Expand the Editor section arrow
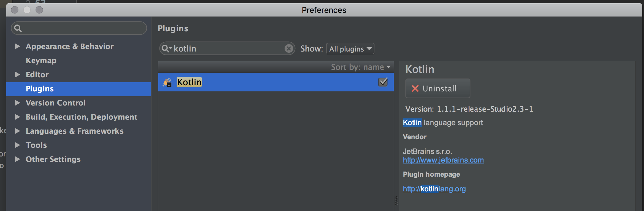Screen dimensions: 644x211 pos(17,75)
